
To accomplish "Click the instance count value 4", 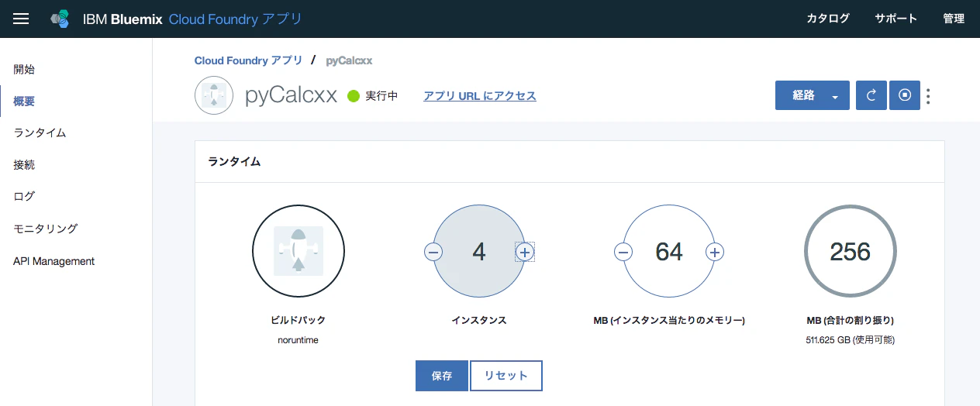I will coord(479,252).
